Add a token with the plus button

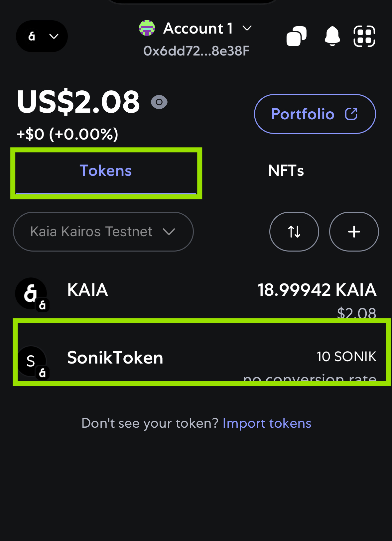coord(354,232)
